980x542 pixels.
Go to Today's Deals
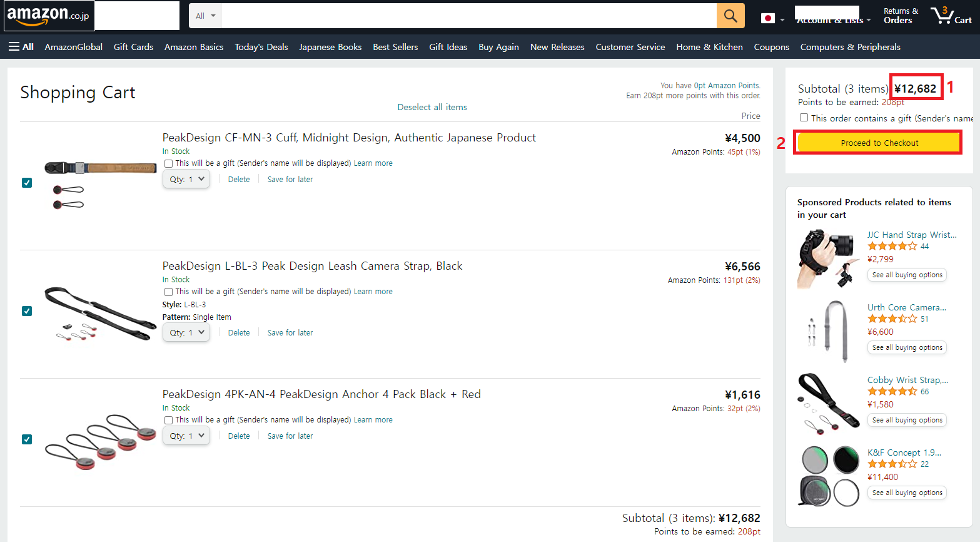(261, 47)
